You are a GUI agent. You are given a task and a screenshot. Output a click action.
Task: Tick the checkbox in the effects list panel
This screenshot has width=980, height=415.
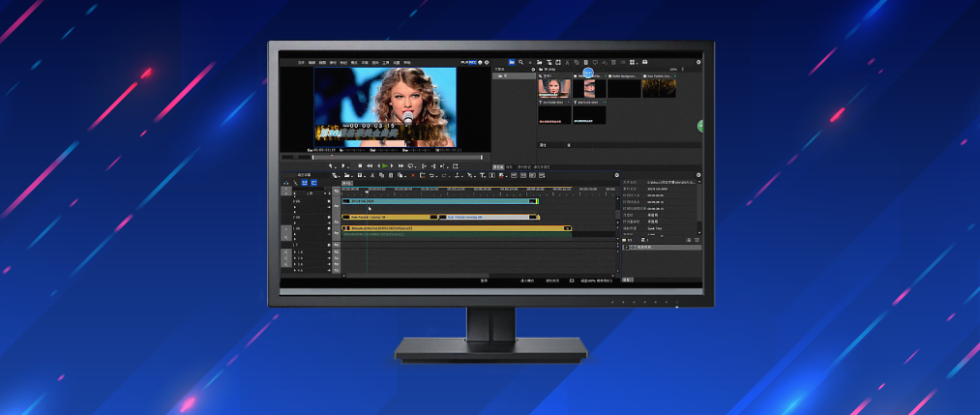626,247
